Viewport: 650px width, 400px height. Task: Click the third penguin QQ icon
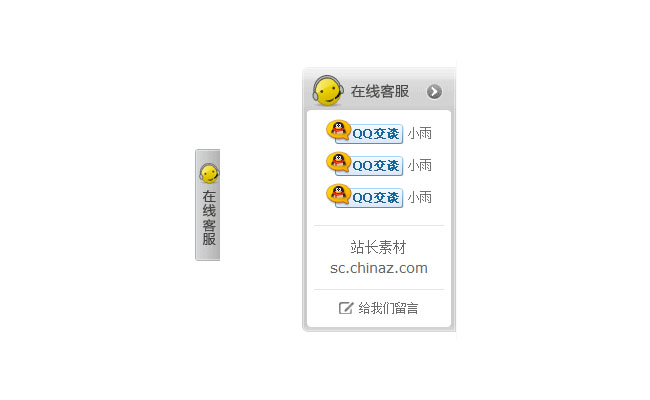(x=338, y=194)
